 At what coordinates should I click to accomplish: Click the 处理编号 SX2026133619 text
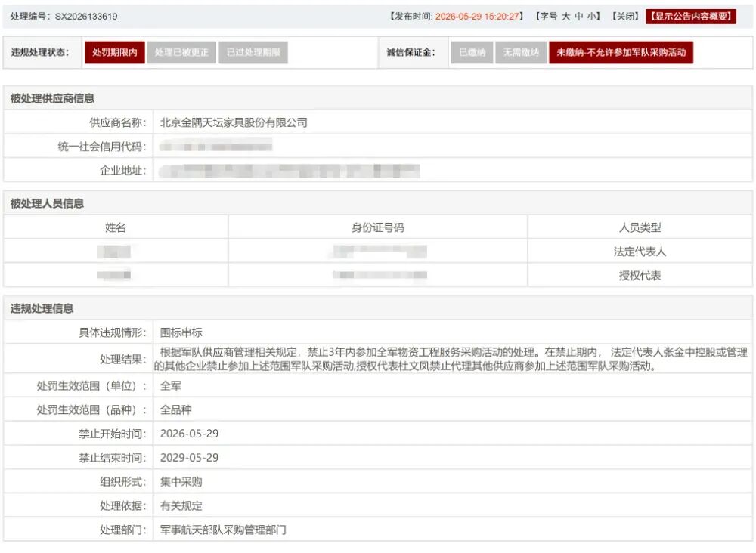(x=64, y=17)
